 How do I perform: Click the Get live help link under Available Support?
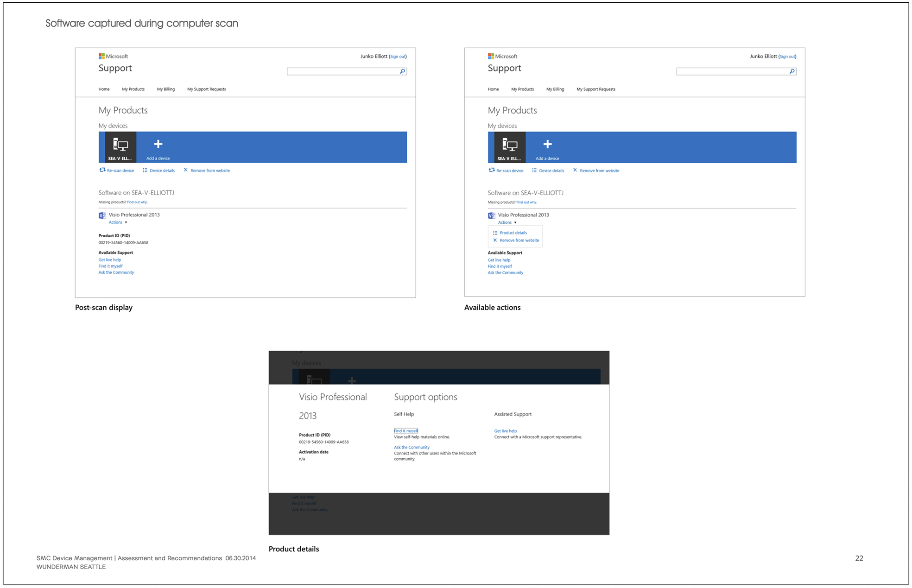pos(109,259)
